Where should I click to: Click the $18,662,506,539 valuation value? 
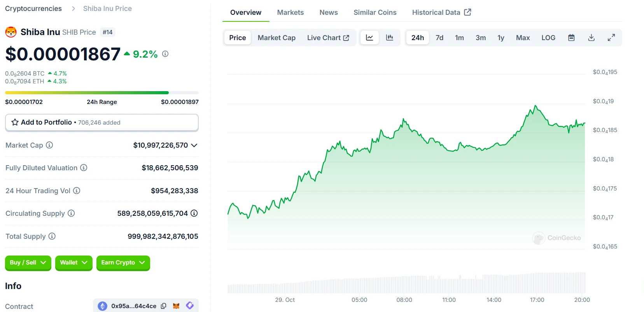pyautogui.click(x=170, y=168)
